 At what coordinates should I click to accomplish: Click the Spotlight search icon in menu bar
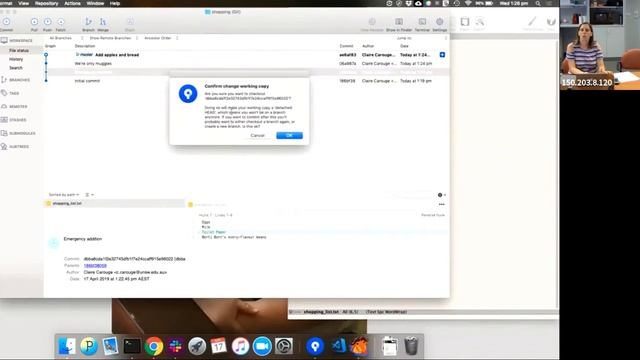[x=538, y=3]
